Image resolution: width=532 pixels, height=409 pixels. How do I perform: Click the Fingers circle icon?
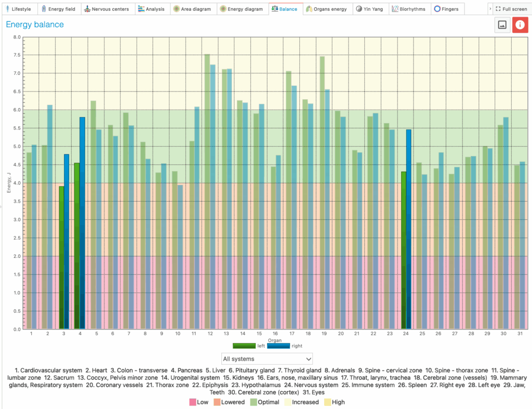pyautogui.click(x=437, y=9)
